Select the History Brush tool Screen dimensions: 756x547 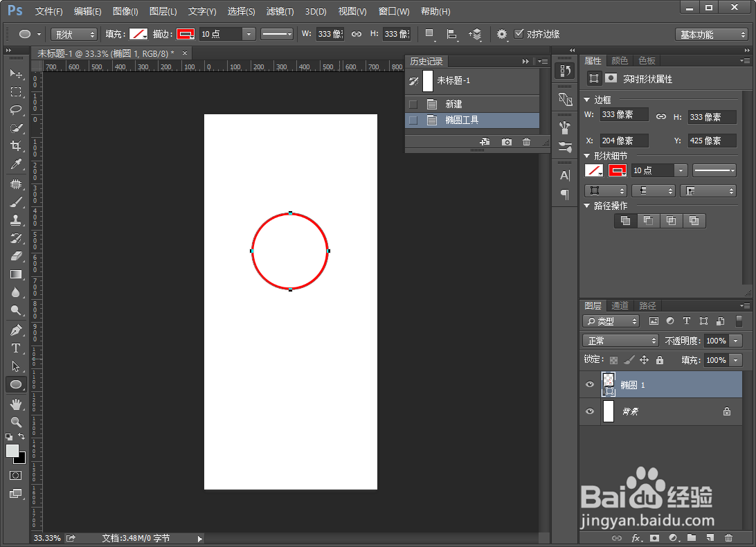click(x=16, y=238)
